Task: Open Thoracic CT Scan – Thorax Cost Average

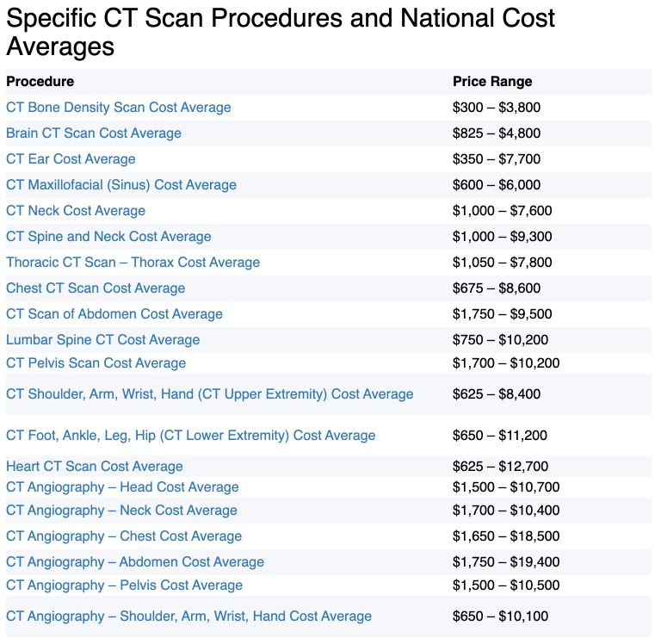Action: (133, 263)
